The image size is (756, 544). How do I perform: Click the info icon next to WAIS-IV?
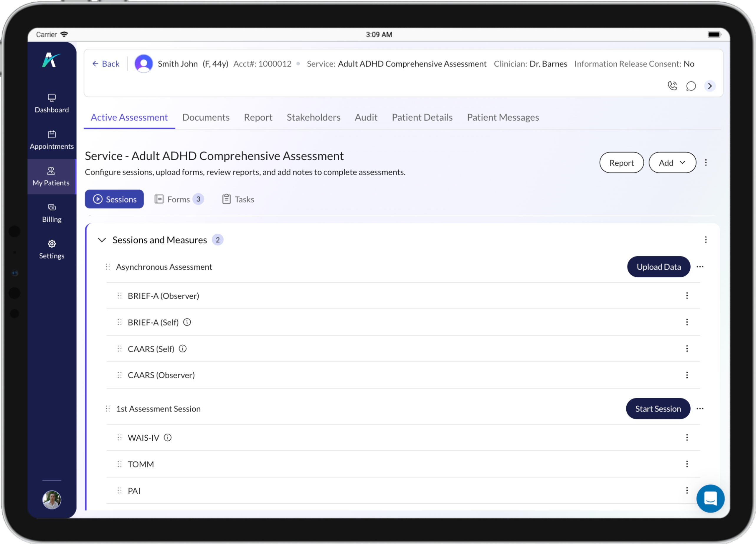168,437
